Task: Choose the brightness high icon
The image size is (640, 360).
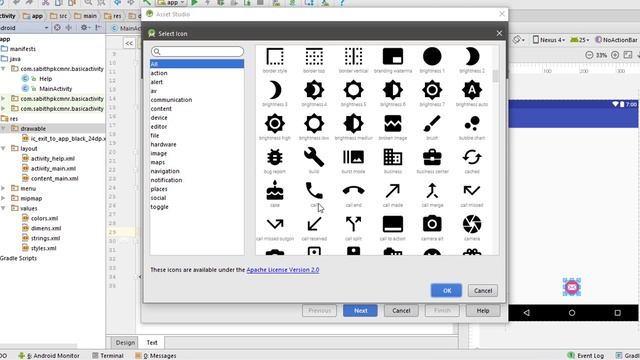Action: (x=275, y=124)
